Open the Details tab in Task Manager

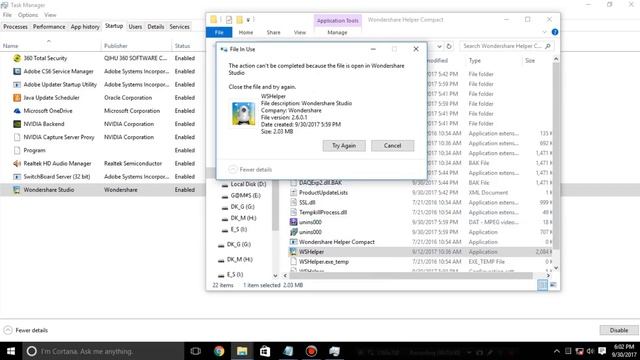(x=156, y=27)
